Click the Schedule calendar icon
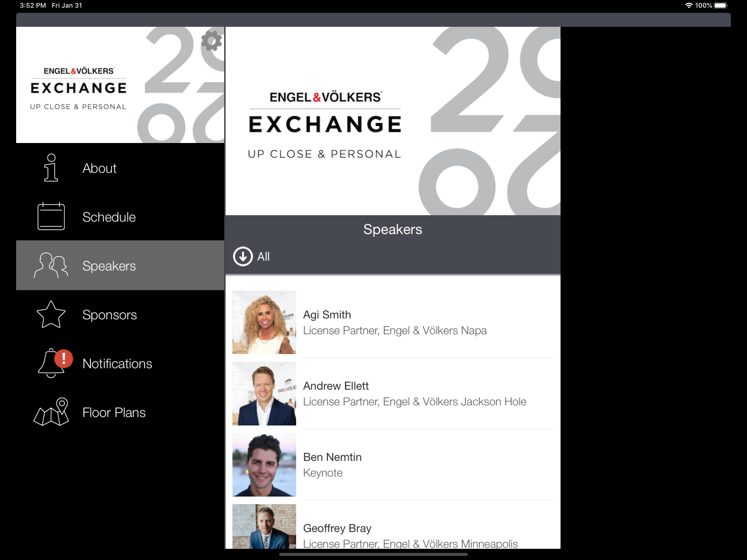This screenshot has width=747, height=560. pyautogui.click(x=51, y=216)
